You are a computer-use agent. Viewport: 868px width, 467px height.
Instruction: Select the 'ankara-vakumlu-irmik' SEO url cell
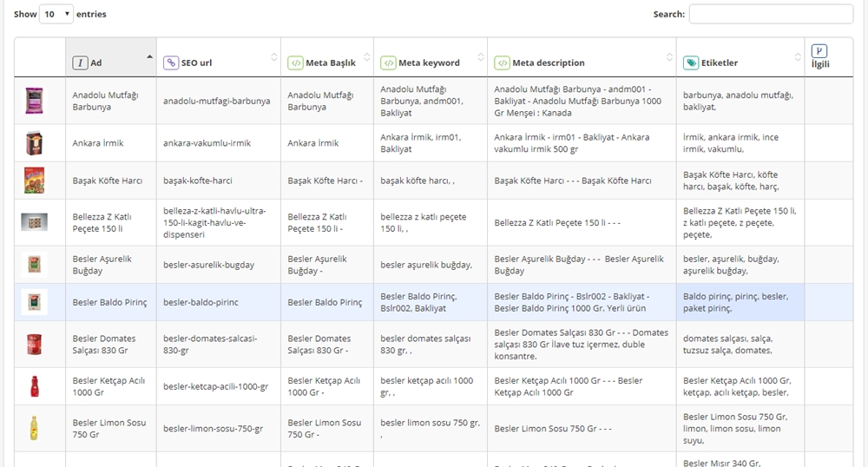pos(219,142)
